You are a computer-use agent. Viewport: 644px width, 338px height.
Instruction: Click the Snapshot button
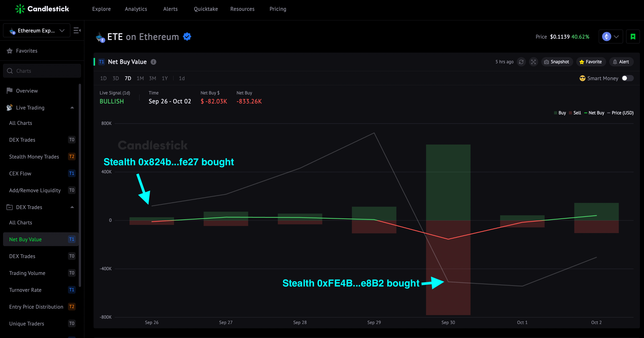click(557, 62)
